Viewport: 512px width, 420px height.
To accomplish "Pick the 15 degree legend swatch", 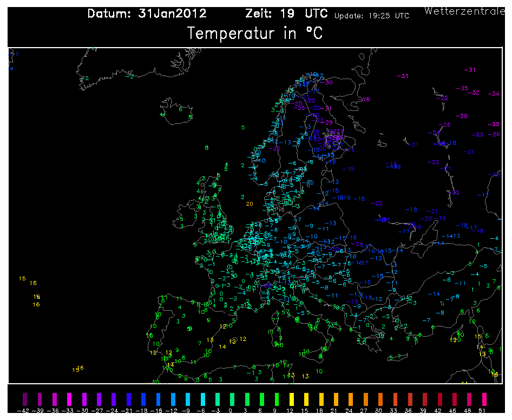I will pyautogui.click(x=306, y=399).
